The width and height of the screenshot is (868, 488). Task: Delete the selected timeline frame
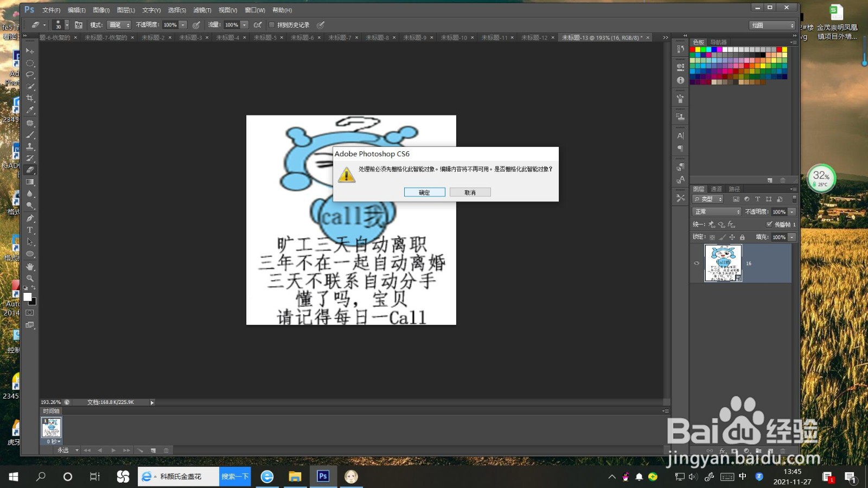(x=166, y=450)
